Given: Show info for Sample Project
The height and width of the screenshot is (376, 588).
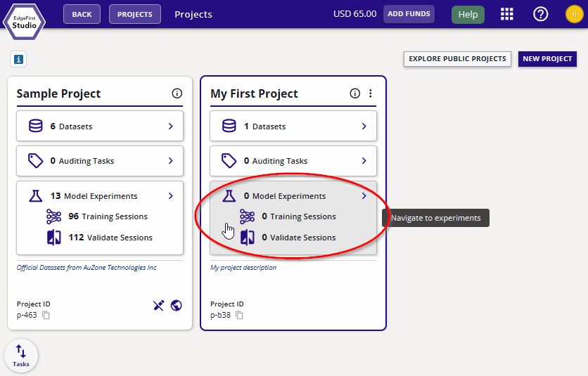Looking at the screenshot, I should [x=177, y=93].
